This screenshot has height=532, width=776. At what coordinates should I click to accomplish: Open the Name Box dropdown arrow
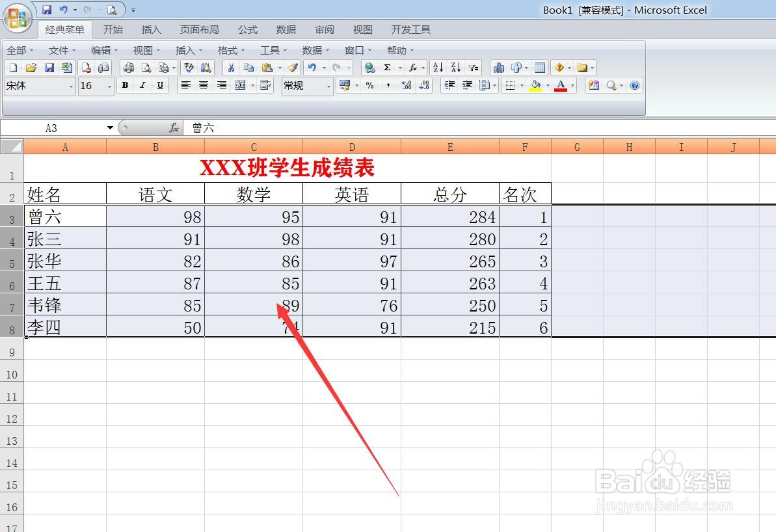[x=109, y=127]
